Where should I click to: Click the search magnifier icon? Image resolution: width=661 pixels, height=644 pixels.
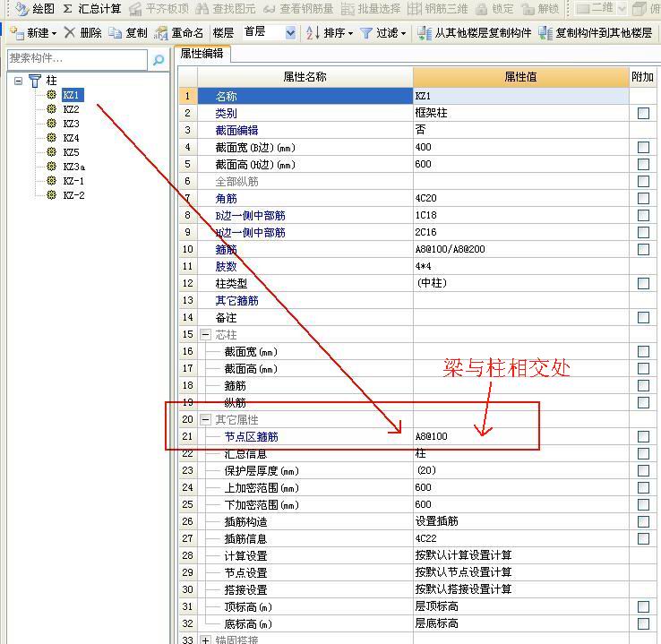[x=159, y=59]
